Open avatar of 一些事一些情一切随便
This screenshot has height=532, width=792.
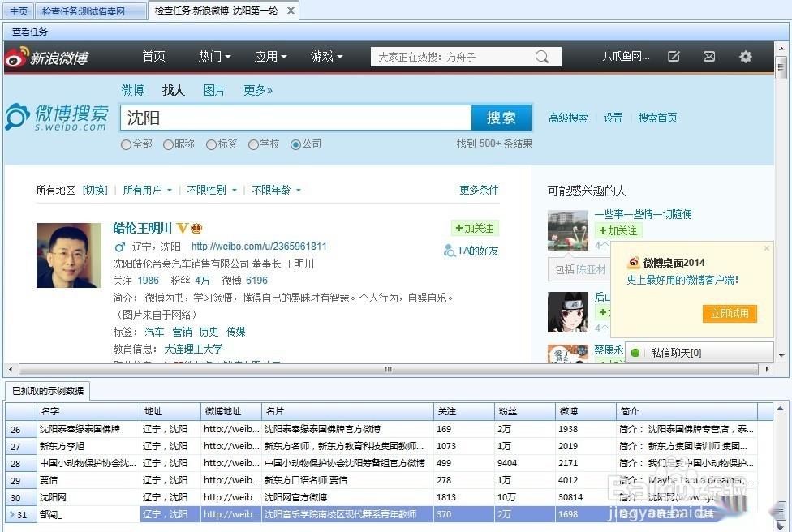[x=568, y=230]
